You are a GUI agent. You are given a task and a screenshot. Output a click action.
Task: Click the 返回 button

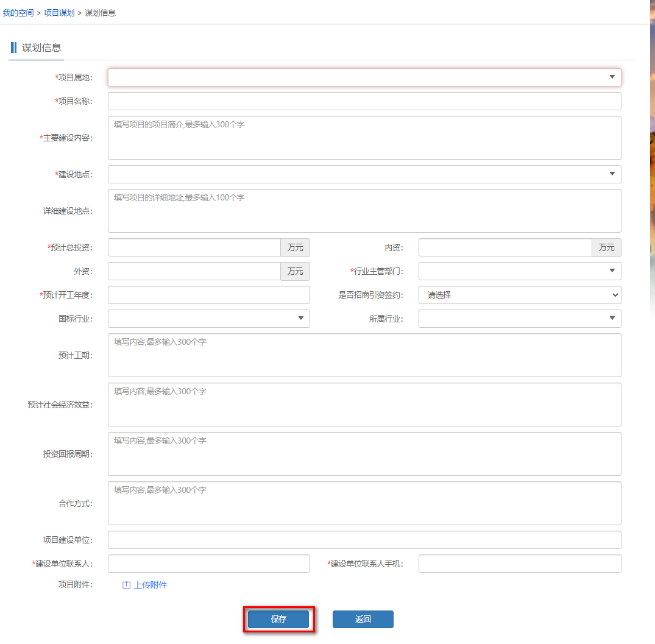pyautogui.click(x=363, y=619)
